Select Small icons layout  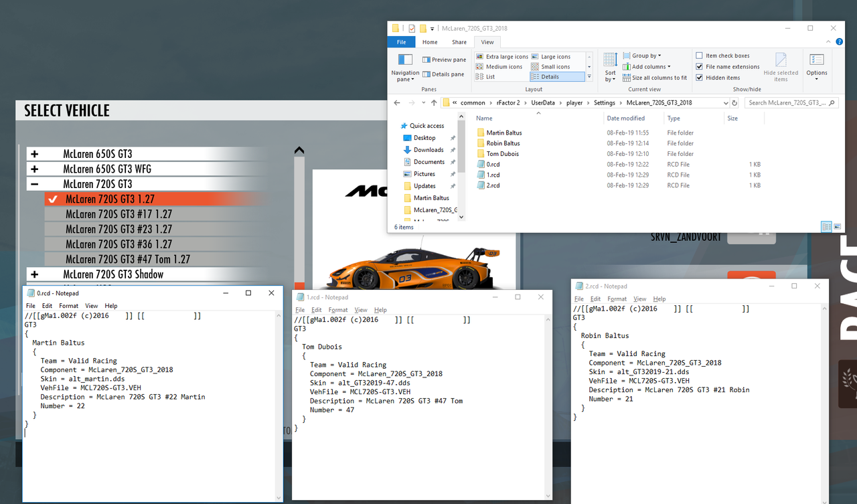pos(550,67)
